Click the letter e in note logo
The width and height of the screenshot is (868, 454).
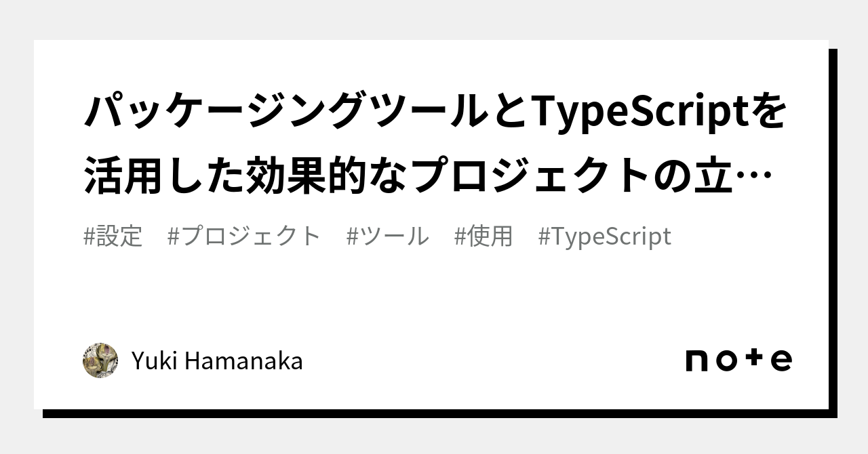781,360
